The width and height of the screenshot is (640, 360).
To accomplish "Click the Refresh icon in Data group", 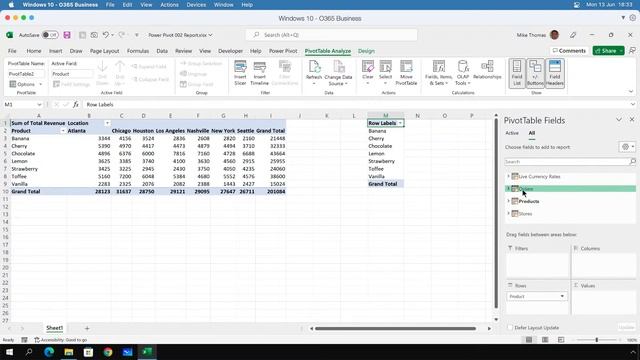I will 314,73.
